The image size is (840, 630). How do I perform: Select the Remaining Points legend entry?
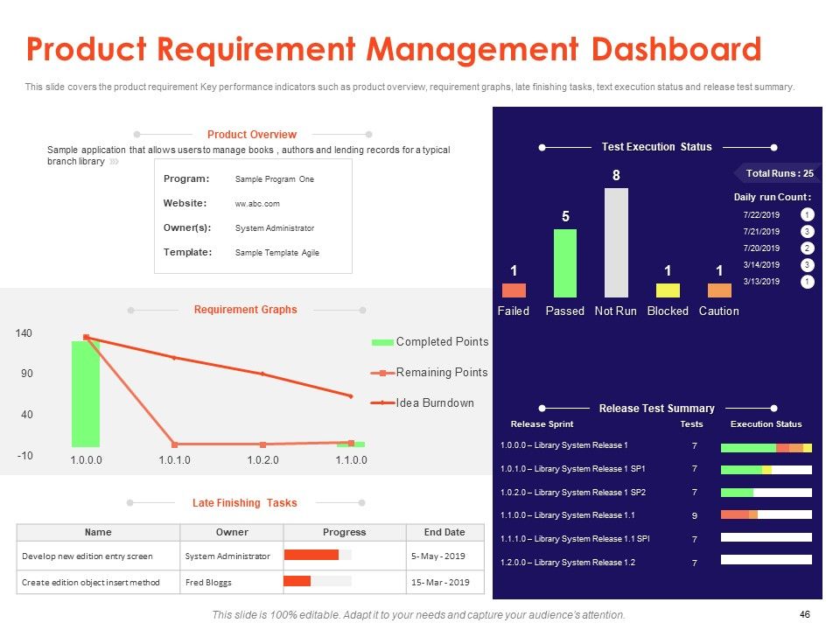(x=429, y=373)
